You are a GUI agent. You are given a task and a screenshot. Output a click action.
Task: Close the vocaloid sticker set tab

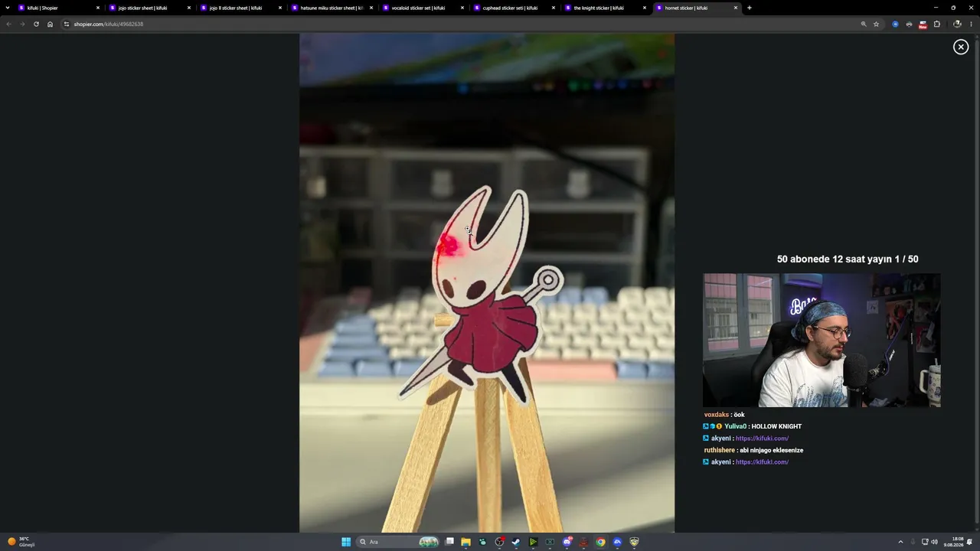pos(462,8)
